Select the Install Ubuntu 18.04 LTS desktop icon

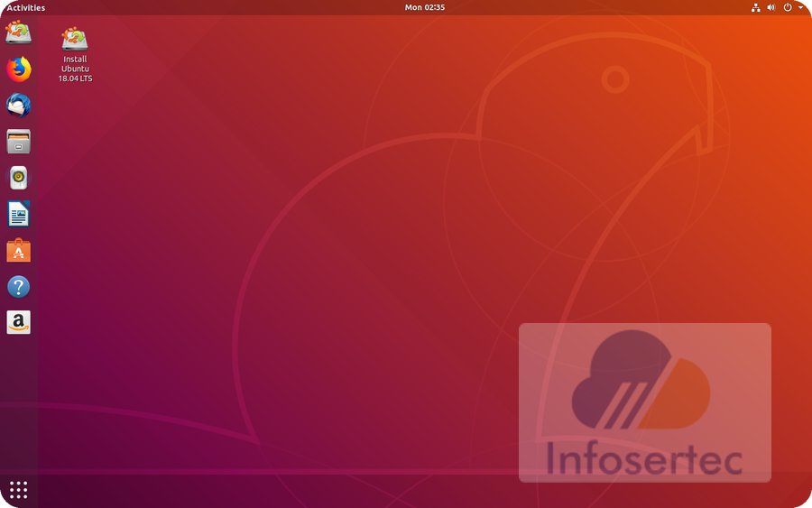(75, 39)
